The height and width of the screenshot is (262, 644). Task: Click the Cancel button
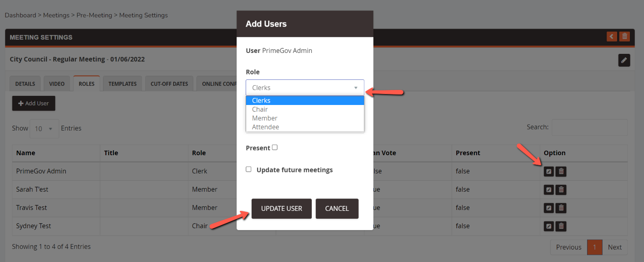(x=337, y=209)
